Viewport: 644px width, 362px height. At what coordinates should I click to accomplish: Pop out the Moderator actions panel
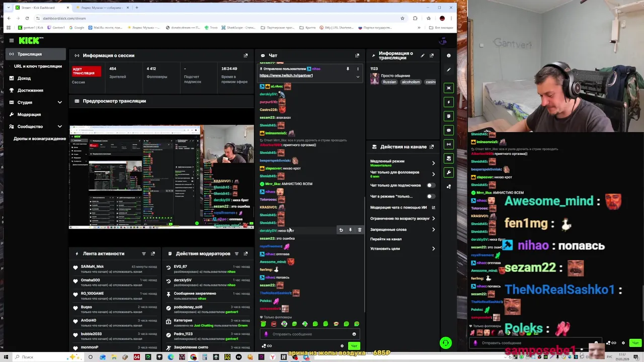[246, 253]
